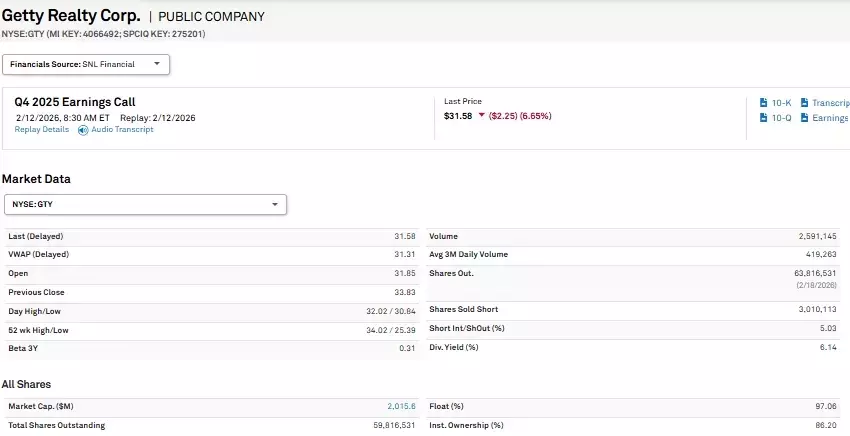Viewport: 850px width, 436px height.
Task: Click the 10-Q filing link
Action: click(782, 118)
